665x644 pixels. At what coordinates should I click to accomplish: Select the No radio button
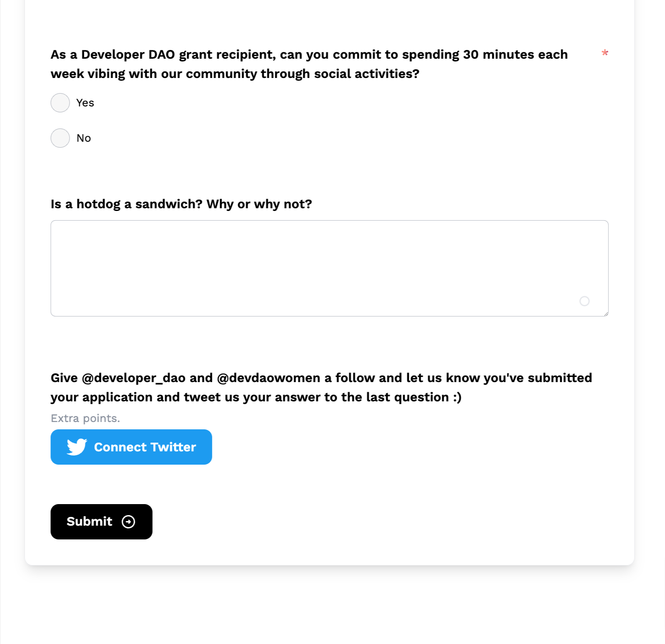(60, 138)
